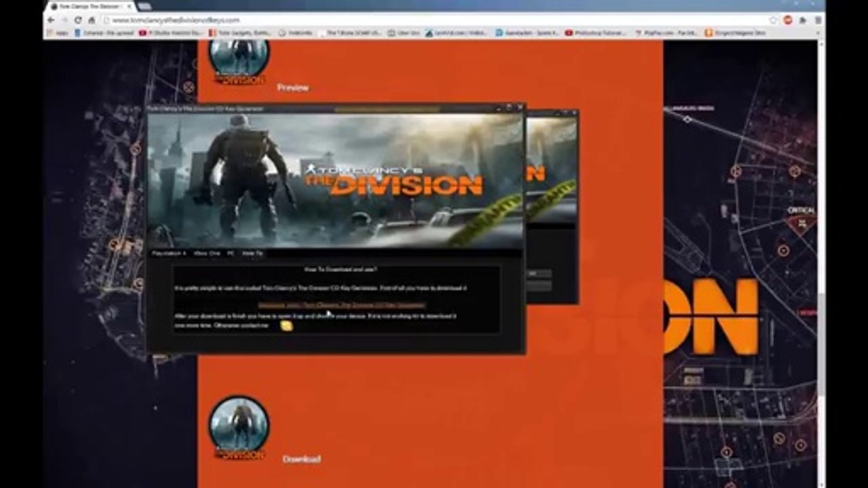868x488 pixels.
Task: Click the yellow contact icon after 'contact me'
Action: pos(287,326)
